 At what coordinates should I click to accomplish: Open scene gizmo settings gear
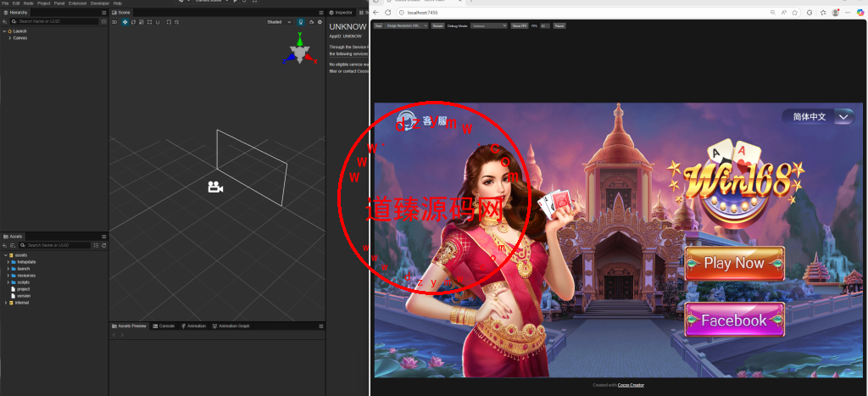[x=320, y=22]
